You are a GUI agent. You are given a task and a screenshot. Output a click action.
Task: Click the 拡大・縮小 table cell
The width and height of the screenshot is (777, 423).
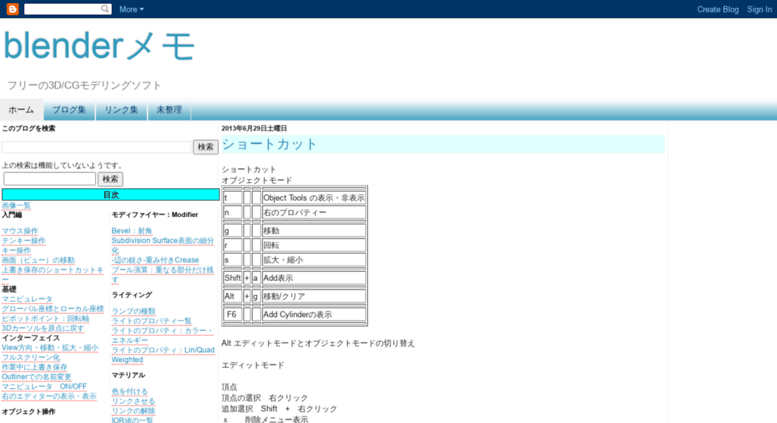click(x=314, y=260)
